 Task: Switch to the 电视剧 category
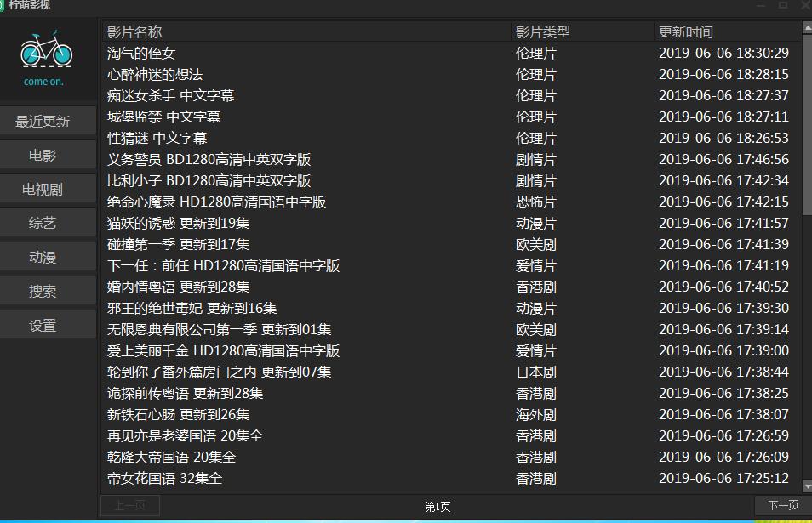point(48,190)
